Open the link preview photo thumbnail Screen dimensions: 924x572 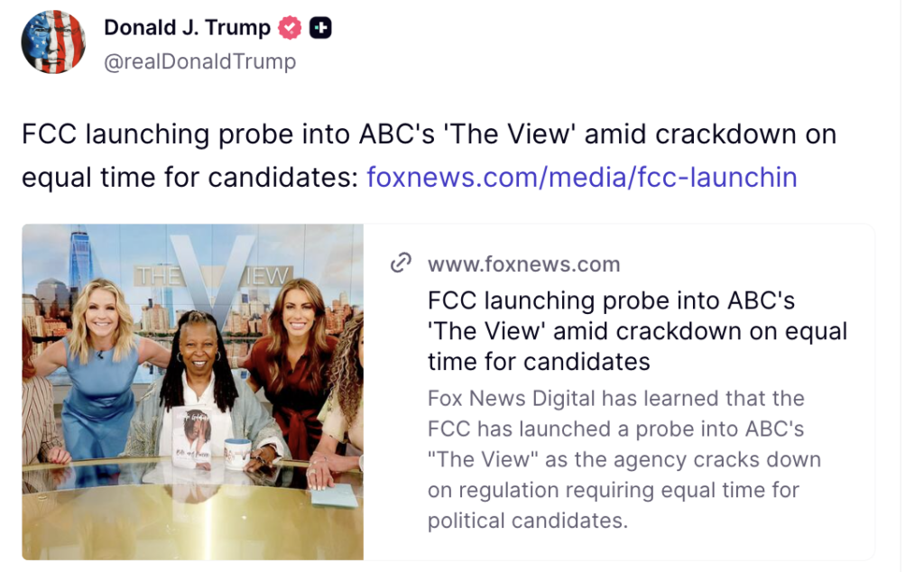click(x=193, y=392)
